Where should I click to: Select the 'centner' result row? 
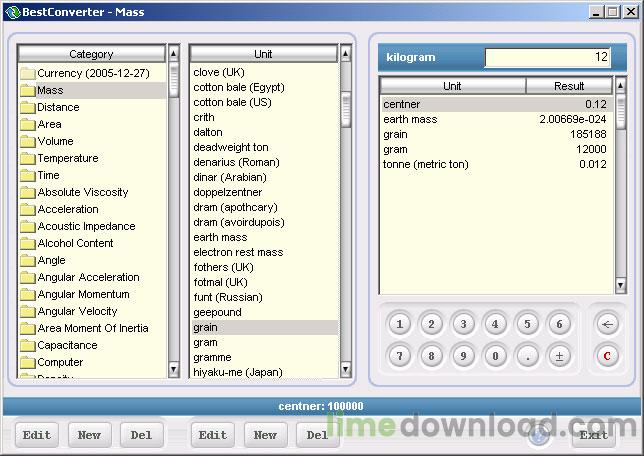(x=496, y=104)
